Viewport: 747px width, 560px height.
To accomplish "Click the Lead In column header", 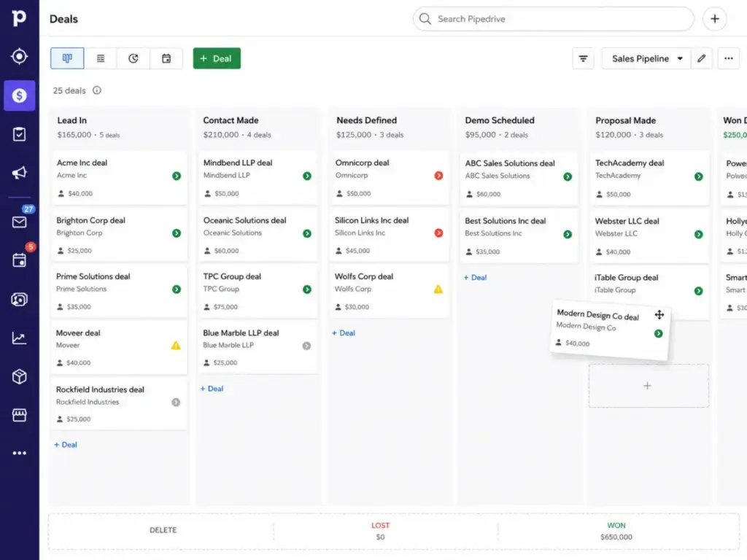I will pos(72,120).
